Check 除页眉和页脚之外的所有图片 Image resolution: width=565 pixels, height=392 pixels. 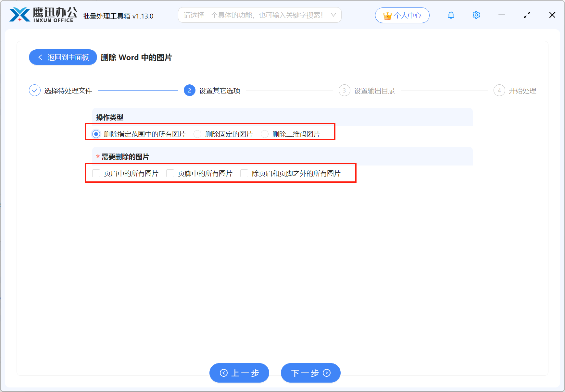(244, 173)
